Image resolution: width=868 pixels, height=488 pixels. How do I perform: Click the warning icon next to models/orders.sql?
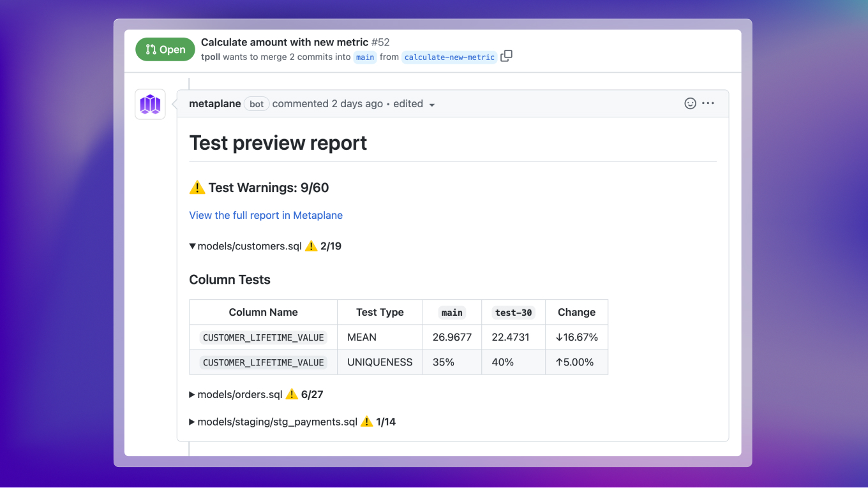[x=292, y=394]
